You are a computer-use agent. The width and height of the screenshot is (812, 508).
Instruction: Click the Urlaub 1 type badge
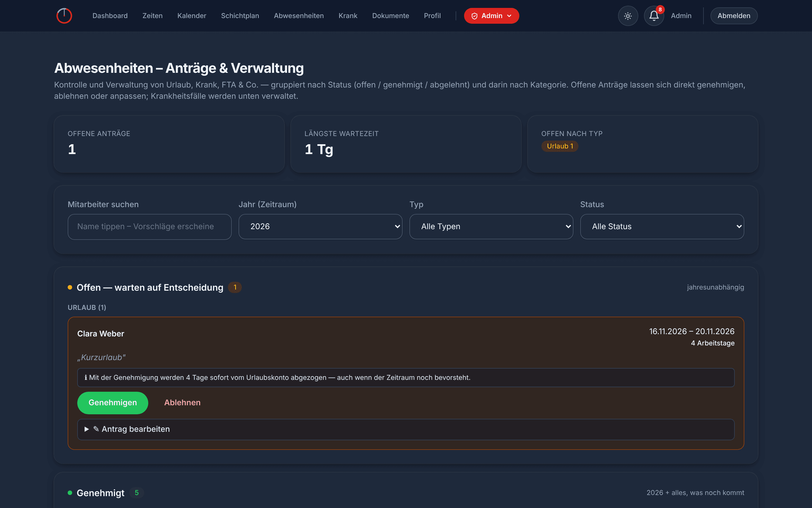pyautogui.click(x=560, y=146)
